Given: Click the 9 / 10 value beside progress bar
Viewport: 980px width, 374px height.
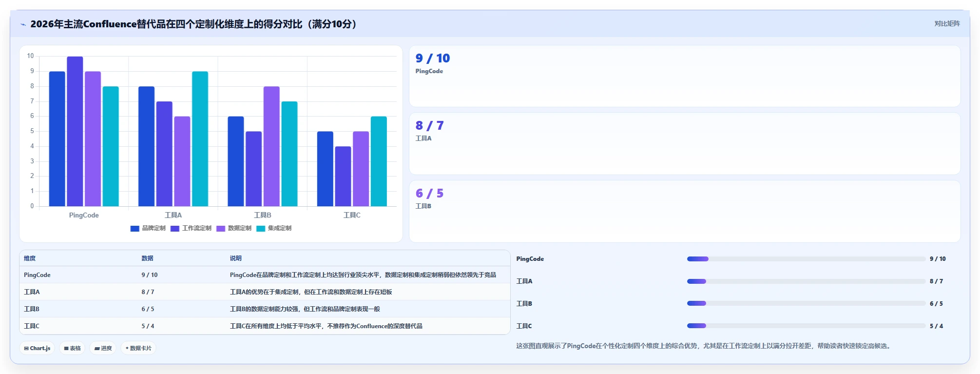Looking at the screenshot, I should click(x=938, y=259).
